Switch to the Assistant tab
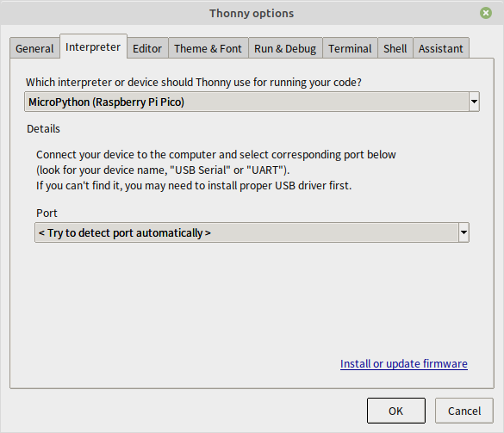The width and height of the screenshot is (504, 433). [441, 48]
